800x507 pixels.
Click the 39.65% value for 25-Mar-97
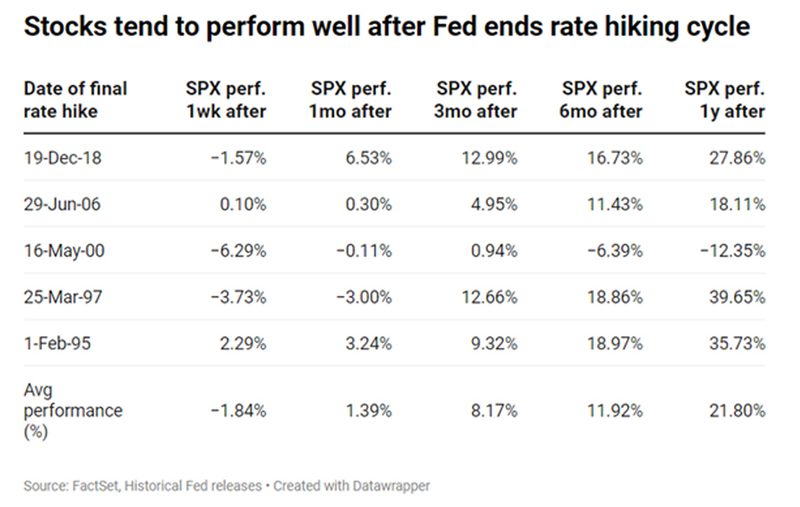pos(738,296)
